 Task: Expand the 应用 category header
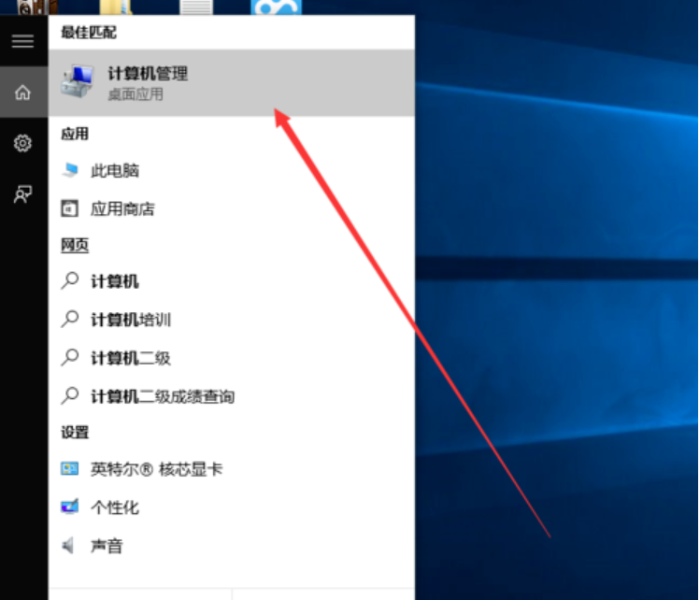75,135
